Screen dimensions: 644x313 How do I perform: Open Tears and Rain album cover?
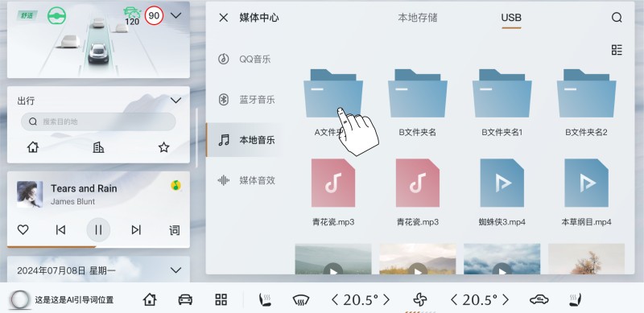(30, 194)
